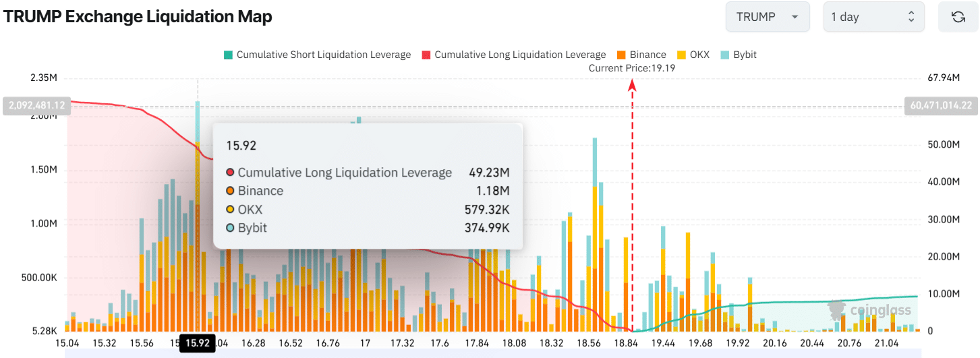Click the 15.04 x-axis label

pyautogui.click(x=67, y=343)
